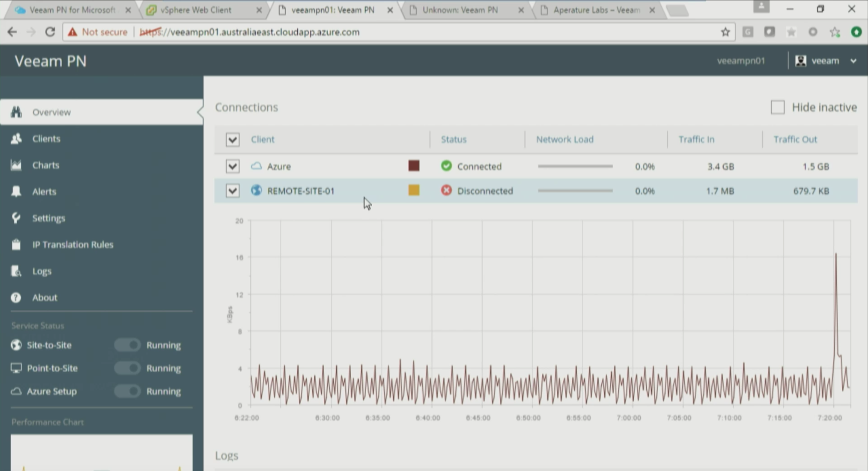Click the 679.7 KB traffic out value
This screenshot has width=868, height=471.
[811, 191]
